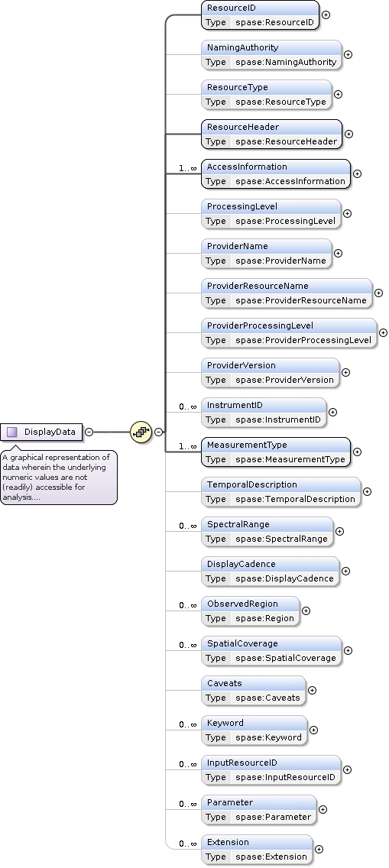Screen dimensions: 389x868
Task: Click the plus icon beside MeasurementType
Action: 357,452
